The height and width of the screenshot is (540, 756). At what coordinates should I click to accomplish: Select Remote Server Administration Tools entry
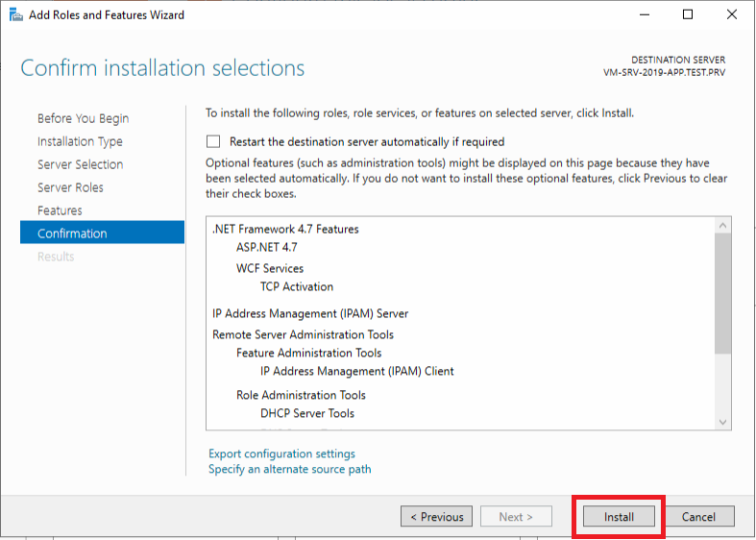click(303, 334)
